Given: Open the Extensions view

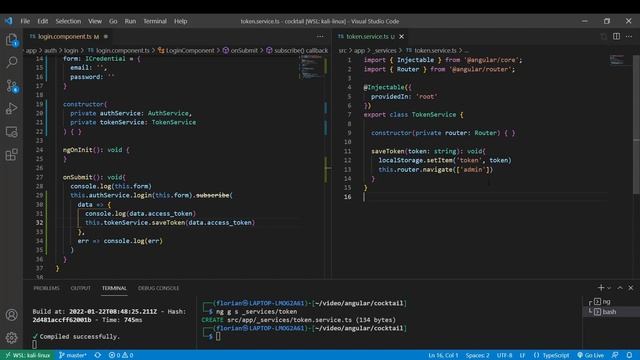Looking at the screenshot, I should coord(11,155).
